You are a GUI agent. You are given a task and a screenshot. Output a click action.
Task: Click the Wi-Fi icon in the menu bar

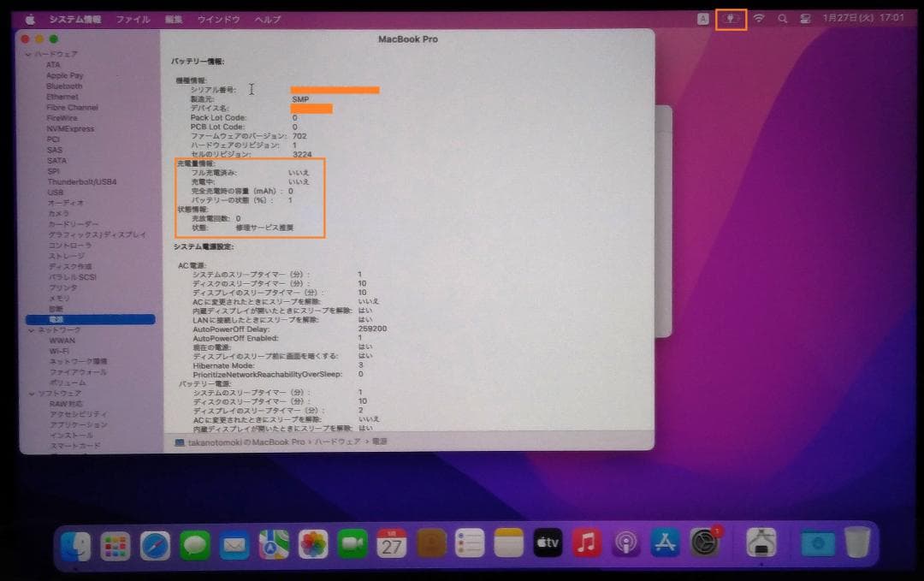click(758, 18)
